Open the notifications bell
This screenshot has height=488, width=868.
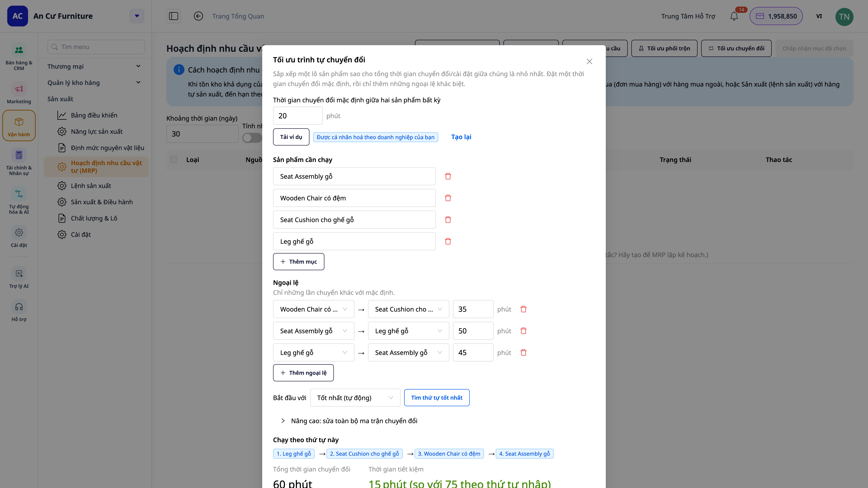(734, 16)
